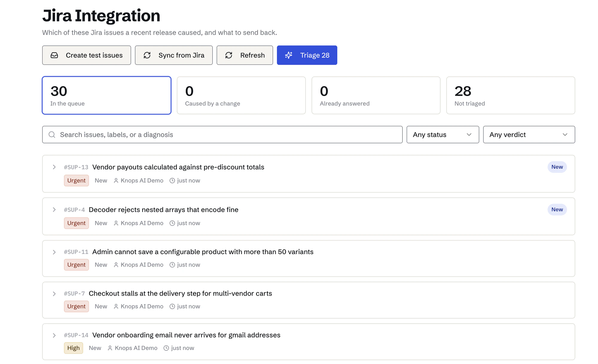
Task: Click the Refresh button
Action: [245, 55]
